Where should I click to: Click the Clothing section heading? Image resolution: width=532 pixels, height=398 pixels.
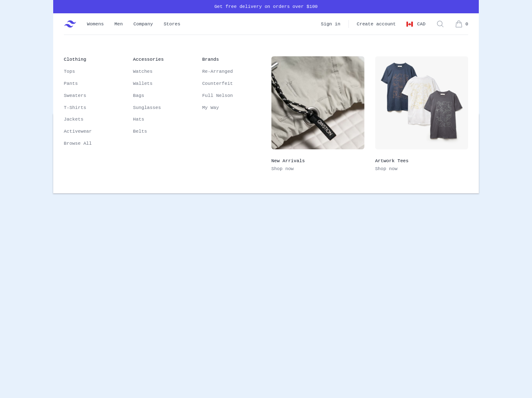(75, 59)
